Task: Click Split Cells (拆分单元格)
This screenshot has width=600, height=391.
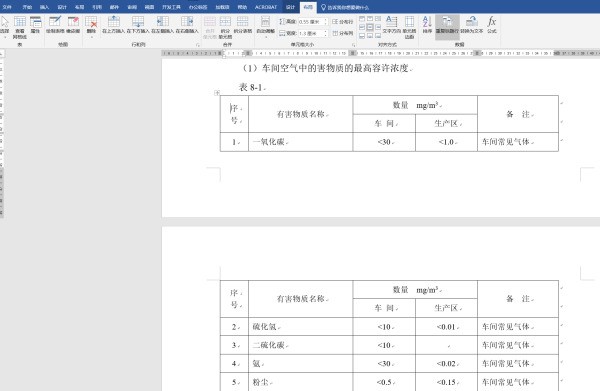Action: [x=225, y=27]
